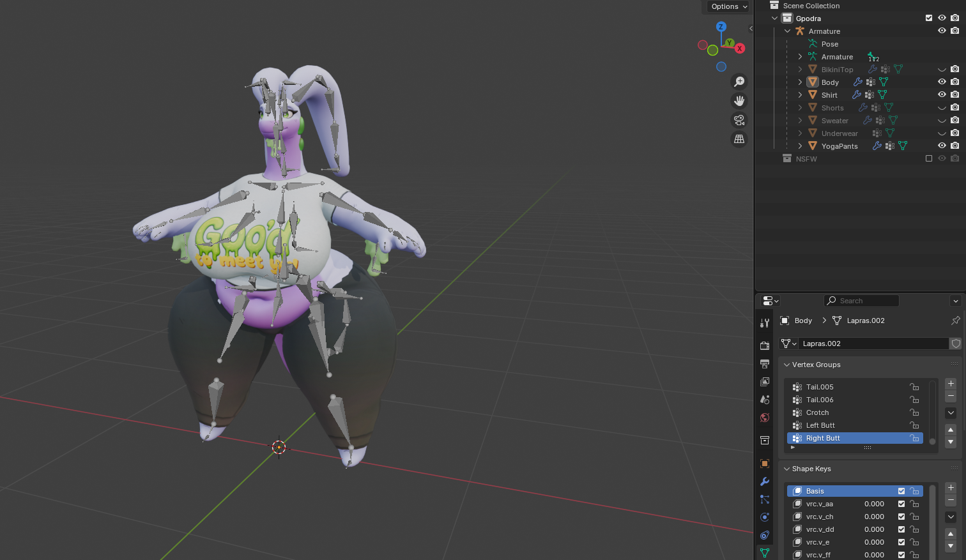Remove the selected shape key
The width and height of the screenshot is (966, 560).
coord(951,500)
